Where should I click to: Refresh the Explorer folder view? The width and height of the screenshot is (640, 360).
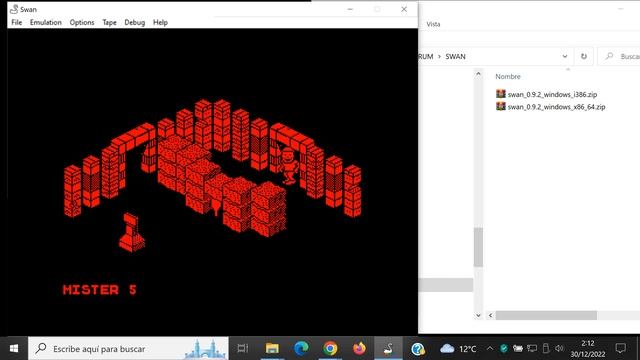pos(584,56)
